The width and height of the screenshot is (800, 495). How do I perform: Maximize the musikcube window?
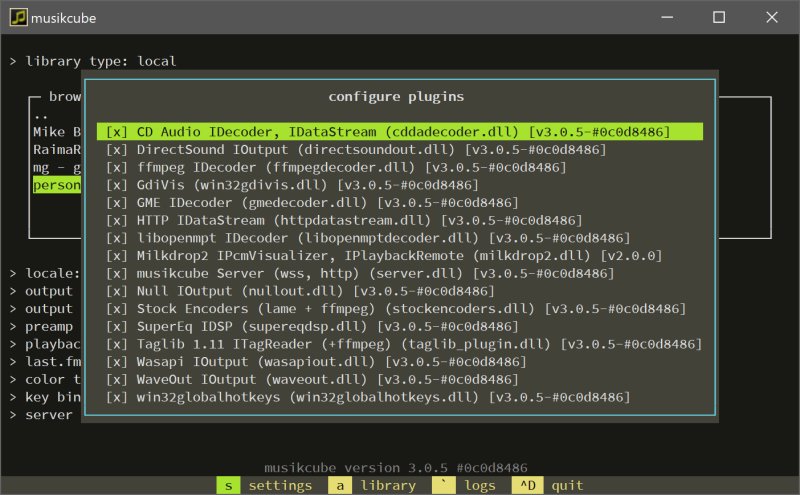[719, 17]
